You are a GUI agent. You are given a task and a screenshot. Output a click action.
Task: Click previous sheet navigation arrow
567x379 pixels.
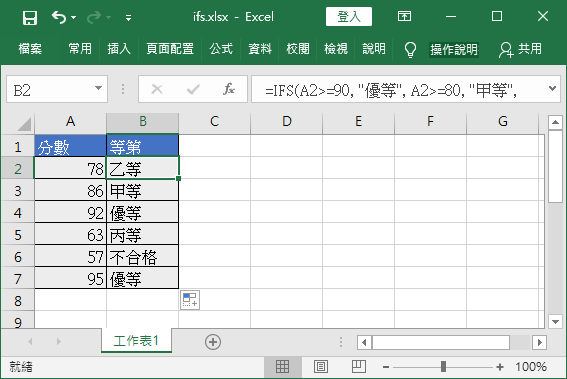30,341
